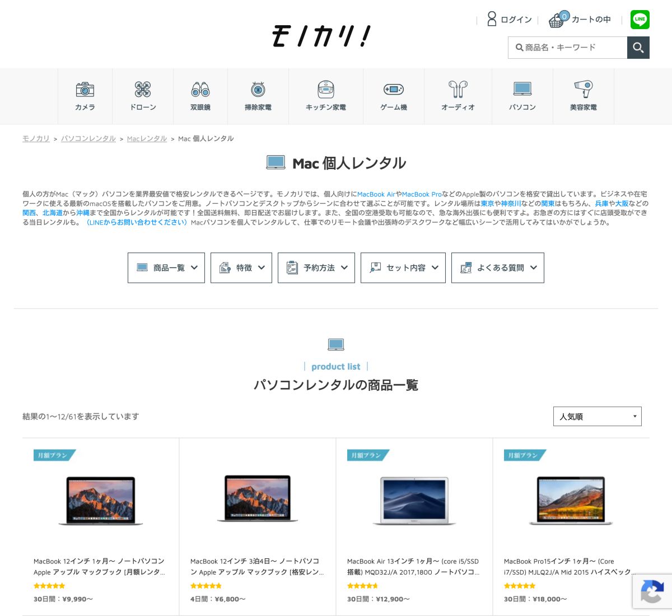Open the 関西 region link

pos(29,213)
